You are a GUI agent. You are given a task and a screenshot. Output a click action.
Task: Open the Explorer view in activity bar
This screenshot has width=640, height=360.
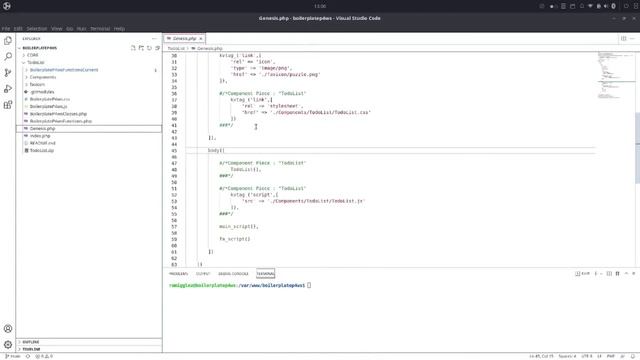[x=8, y=40]
